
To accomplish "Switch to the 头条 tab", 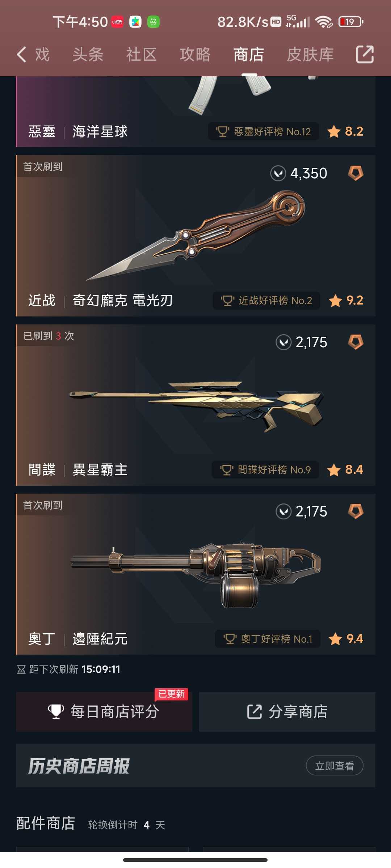I will tap(88, 55).
